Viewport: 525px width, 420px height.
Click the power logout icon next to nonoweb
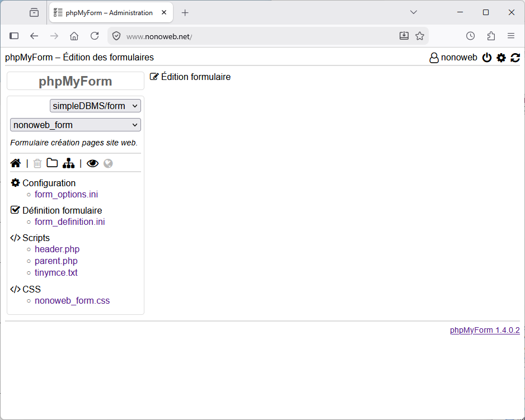pyautogui.click(x=487, y=58)
